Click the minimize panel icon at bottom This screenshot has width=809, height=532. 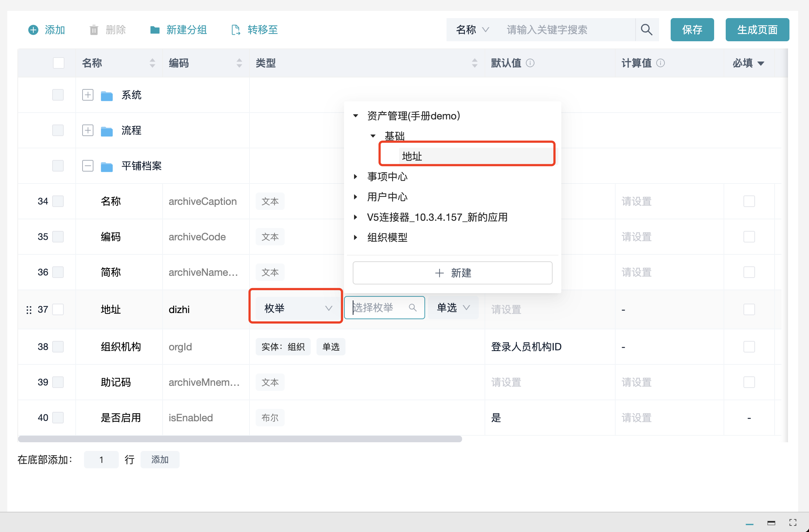coord(750,524)
